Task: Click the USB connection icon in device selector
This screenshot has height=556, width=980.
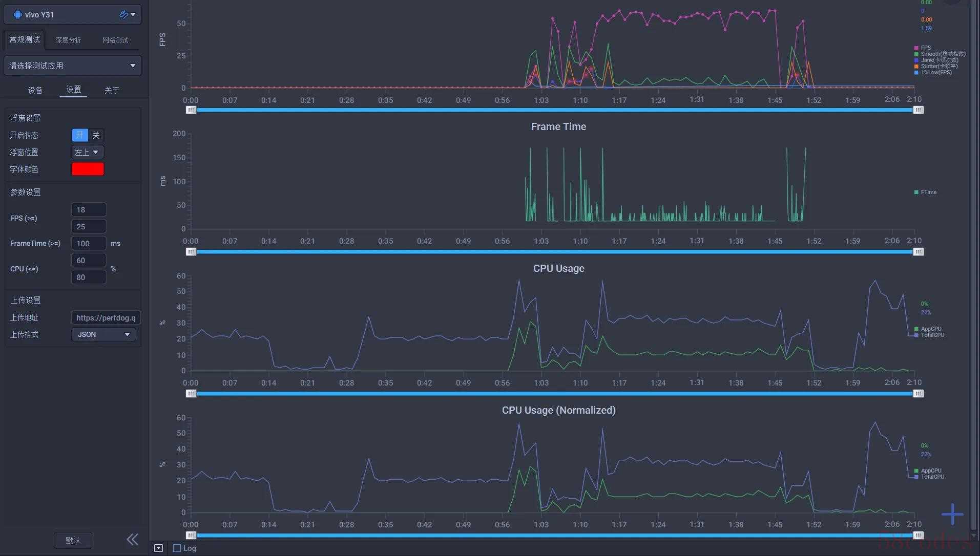Action: point(123,14)
